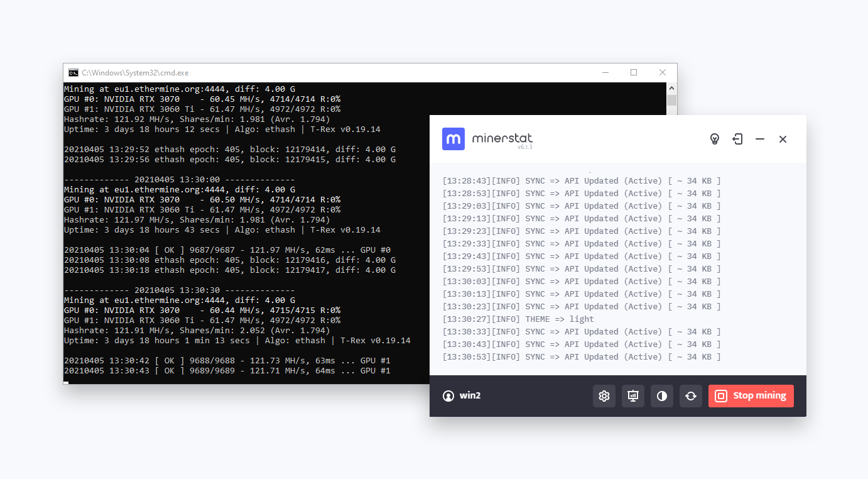Click the ethash line for block 12179415

pos(230,160)
